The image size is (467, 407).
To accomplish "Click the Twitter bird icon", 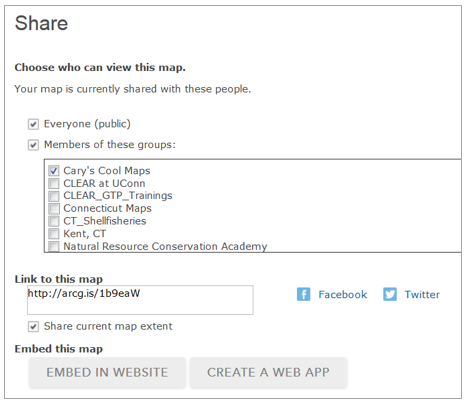I will (390, 294).
